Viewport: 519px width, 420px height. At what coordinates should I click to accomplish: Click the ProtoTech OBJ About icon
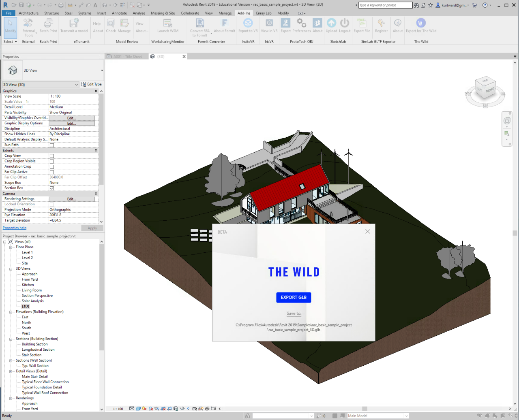pos(317,23)
